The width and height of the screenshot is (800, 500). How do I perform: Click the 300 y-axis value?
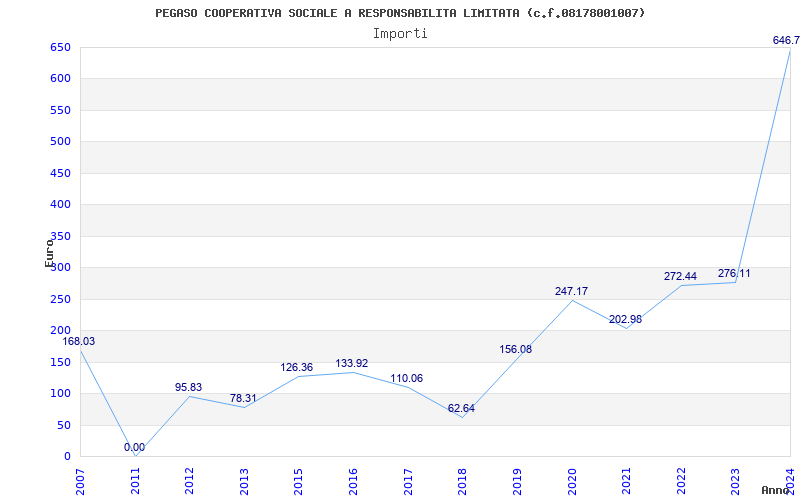pos(60,267)
